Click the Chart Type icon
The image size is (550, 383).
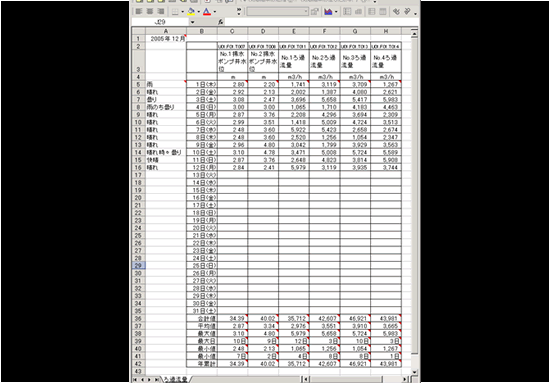point(328,12)
